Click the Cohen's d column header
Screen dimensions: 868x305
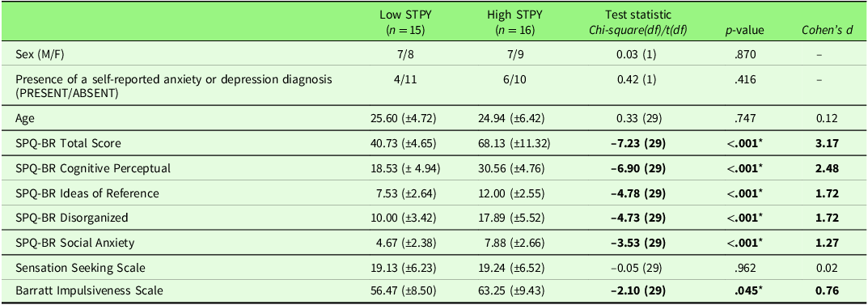823,31
